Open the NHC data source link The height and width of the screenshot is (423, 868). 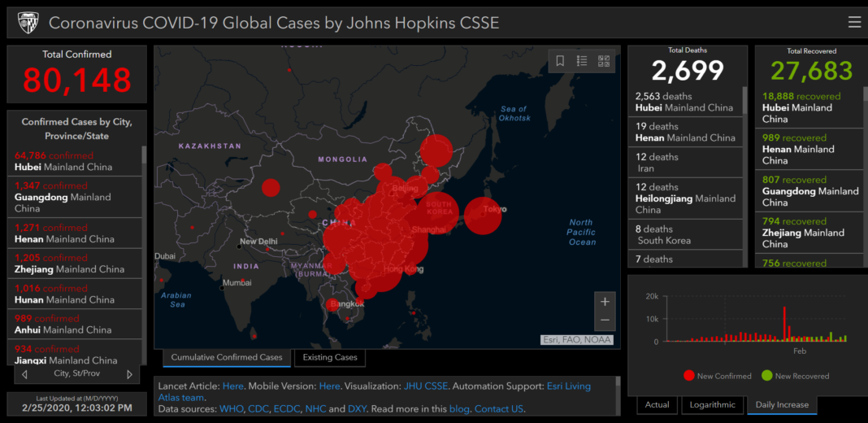pyautogui.click(x=315, y=409)
